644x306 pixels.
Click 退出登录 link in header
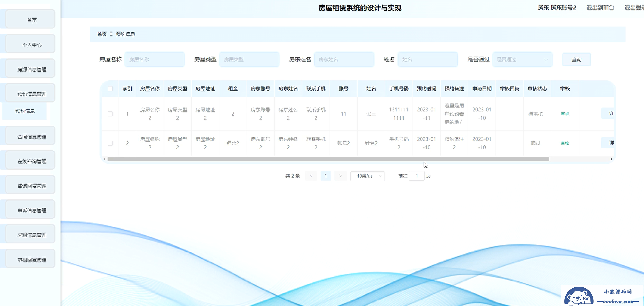click(634, 8)
